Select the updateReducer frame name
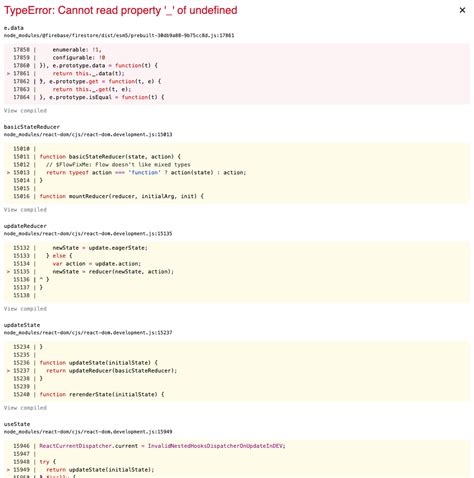The height and width of the screenshot is (478, 474). (x=25, y=226)
